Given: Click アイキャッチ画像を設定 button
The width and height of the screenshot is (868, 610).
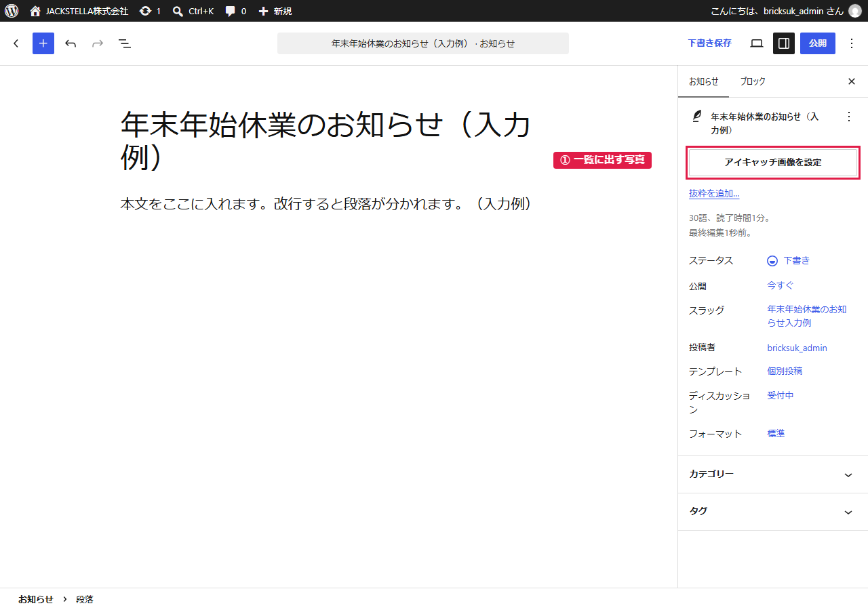Looking at the screenshot, I should (x=773, y=163).
